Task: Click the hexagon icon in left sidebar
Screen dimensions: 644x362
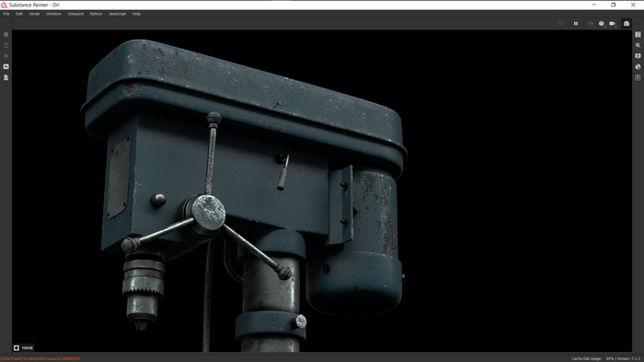Action: pos(6,35)
